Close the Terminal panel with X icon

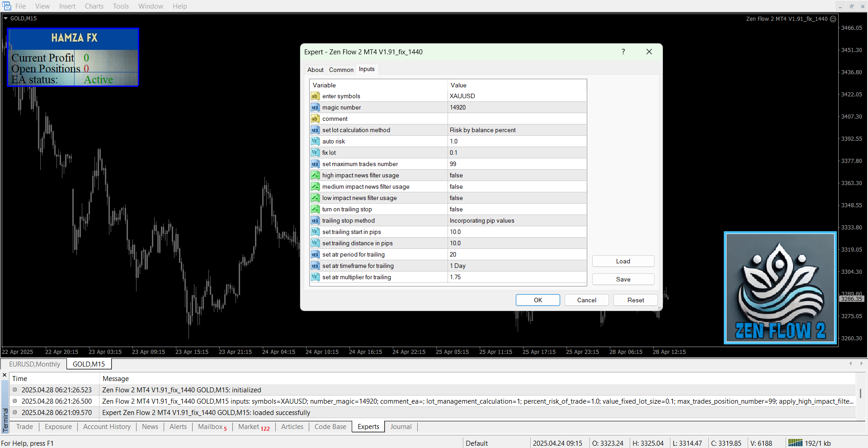pos(5,375)
